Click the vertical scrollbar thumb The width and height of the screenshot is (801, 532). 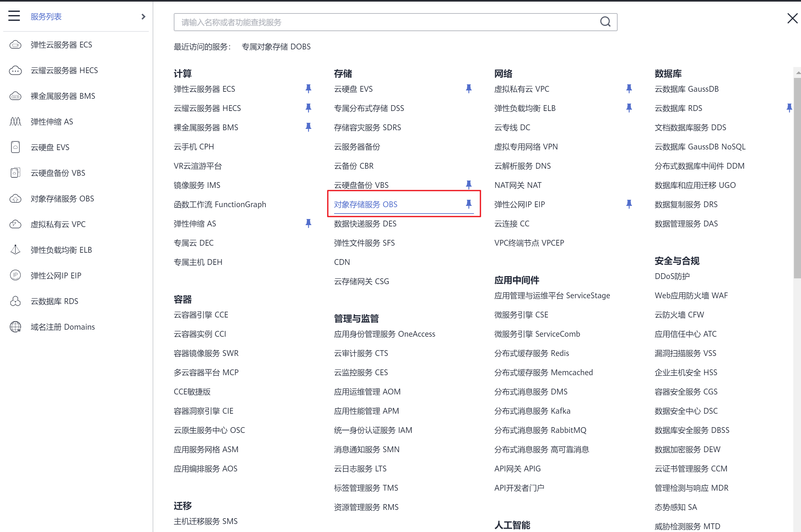coord(797,178)
